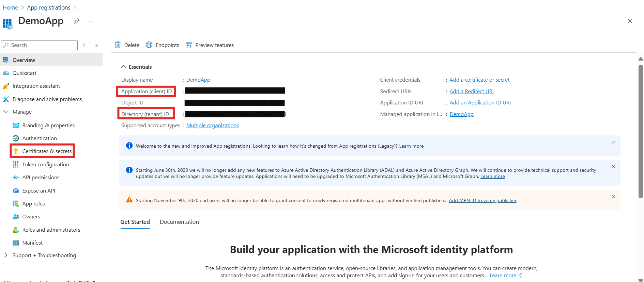Viewport: 644px width, 282px height.
Task: Click the Owners people icon
Action: [16, 217]
